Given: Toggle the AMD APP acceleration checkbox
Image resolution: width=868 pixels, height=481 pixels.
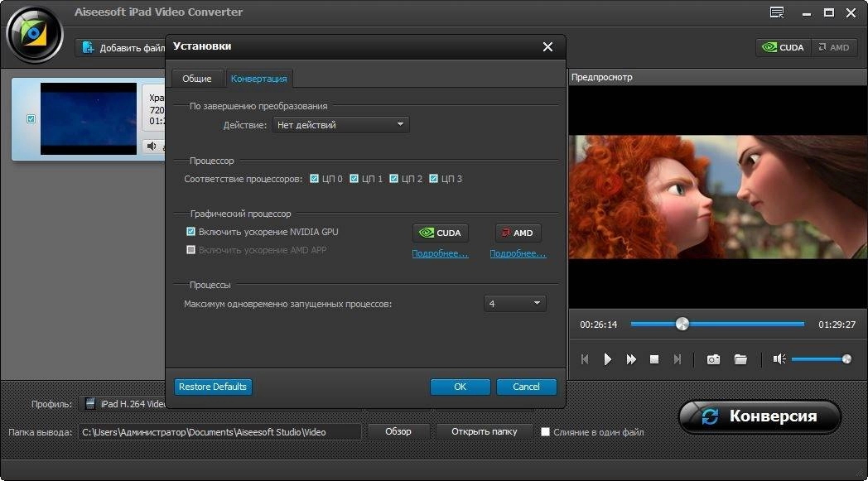Looking at the screenshot, I should click(x=191, y=250).
